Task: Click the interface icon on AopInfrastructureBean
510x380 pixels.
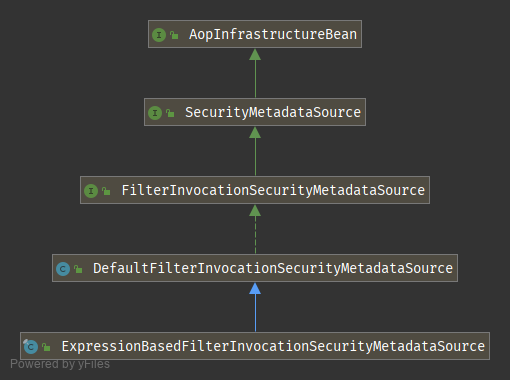Action: point(159,35)
